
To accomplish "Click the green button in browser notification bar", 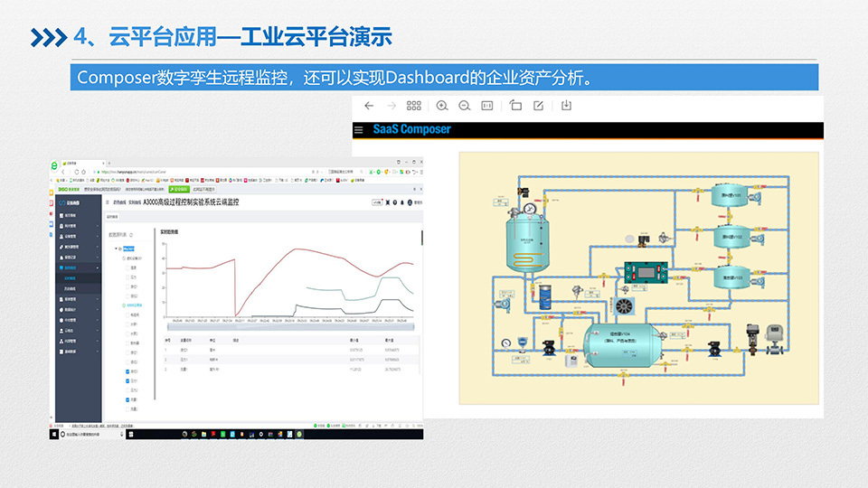I will click(x=179, y=190).
